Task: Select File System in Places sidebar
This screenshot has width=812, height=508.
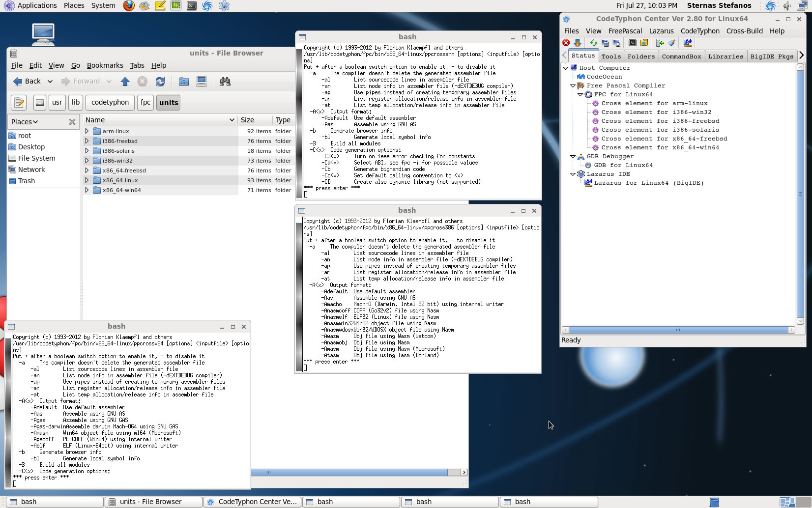Action: 32,158
